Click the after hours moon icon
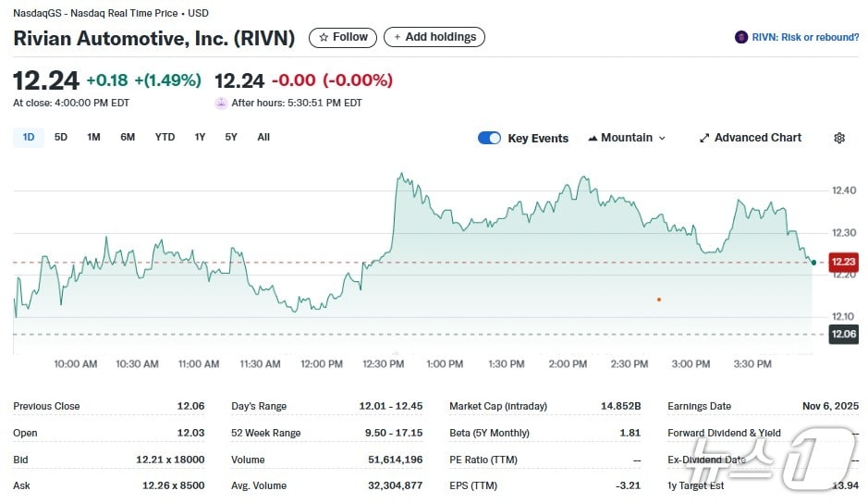Image resolution: width=868 pixels, height=503 pixels. (x=220, y=103)
